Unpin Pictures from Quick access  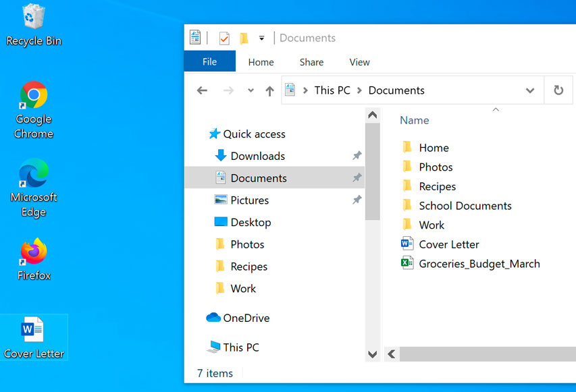point(357,200)
